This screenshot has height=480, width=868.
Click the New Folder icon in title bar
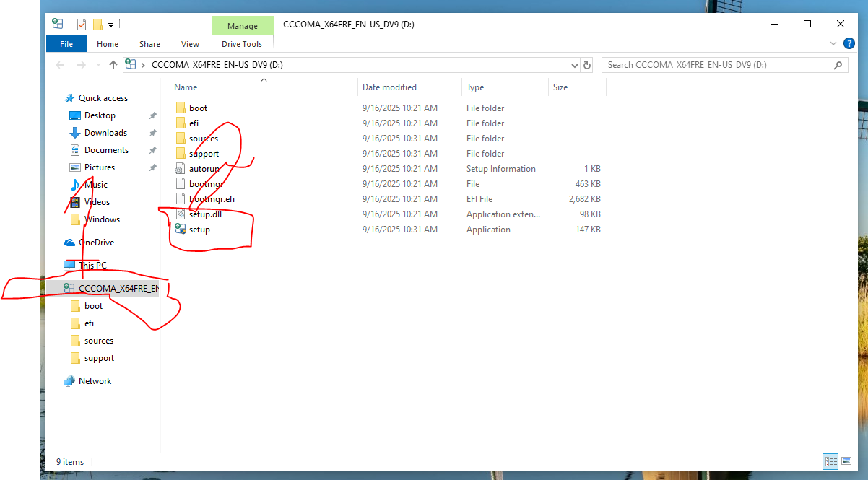click(x=97, y=25)
